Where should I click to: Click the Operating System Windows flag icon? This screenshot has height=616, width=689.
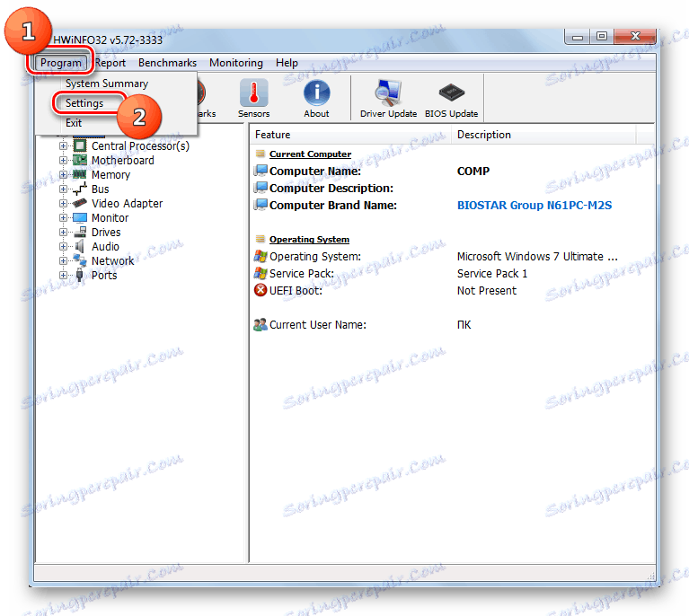click(261, 256)
